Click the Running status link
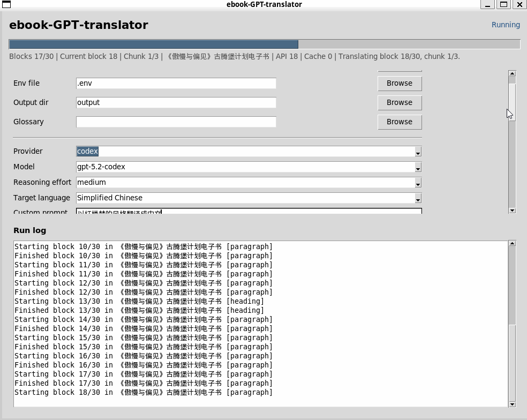Image resolution: width=527 pixels, height=420 pixels. click(x=506, y=25)
